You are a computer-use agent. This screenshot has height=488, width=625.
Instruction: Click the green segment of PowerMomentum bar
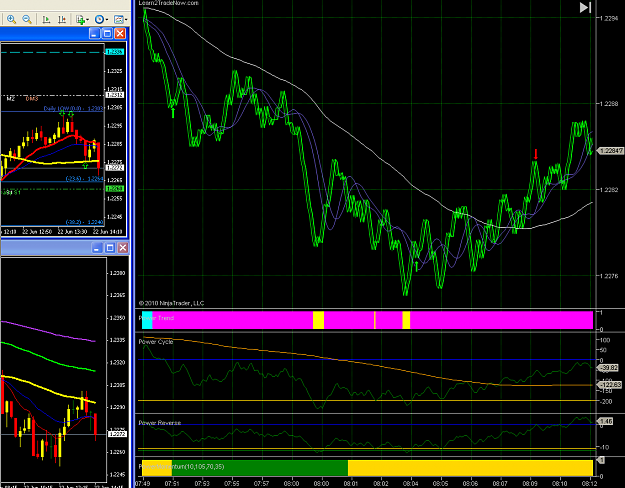coord(260,468)
